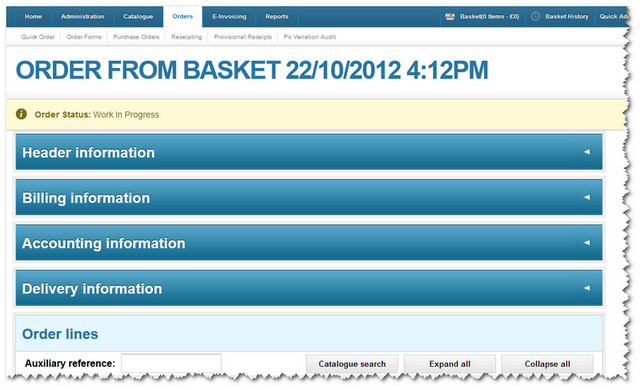Click the Expand all button

pyautogui.click(x=450, y=363)
